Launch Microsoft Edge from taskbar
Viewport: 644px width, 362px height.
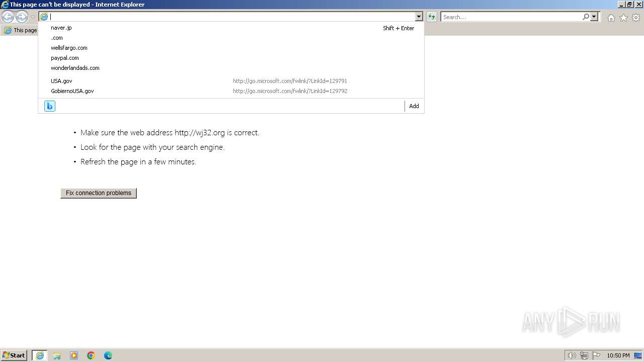[x=108, y=355]
